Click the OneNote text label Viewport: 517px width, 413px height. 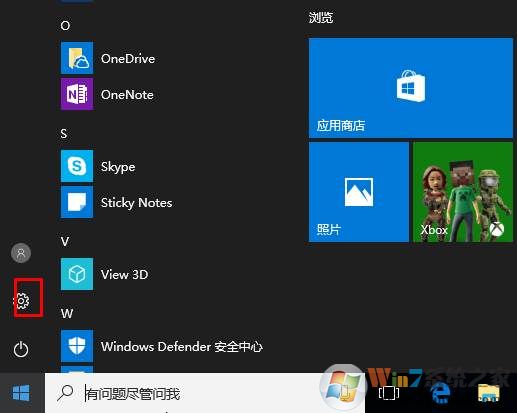[127, 95]
